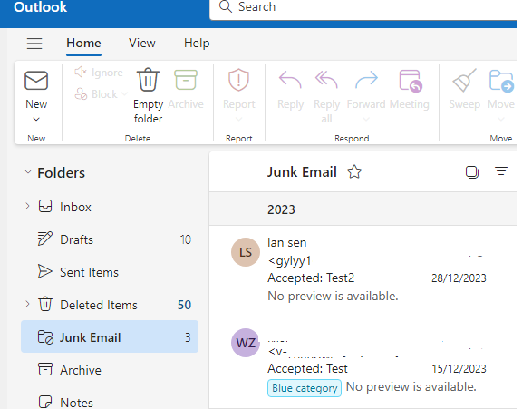This screenshot has height=409, width=532.
Task: Click the Meeting reply icon
Action: (x=411, y=81)
